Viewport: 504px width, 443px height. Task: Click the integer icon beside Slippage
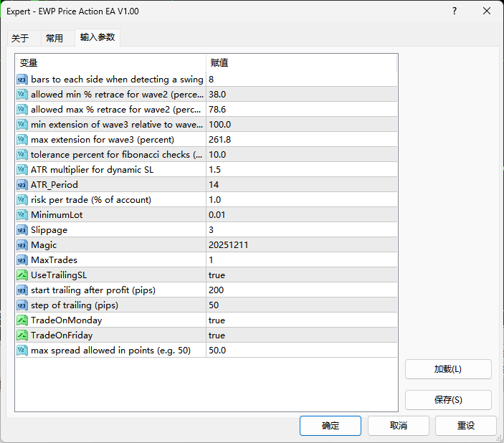pyautogui.click(x=22, y=230)
